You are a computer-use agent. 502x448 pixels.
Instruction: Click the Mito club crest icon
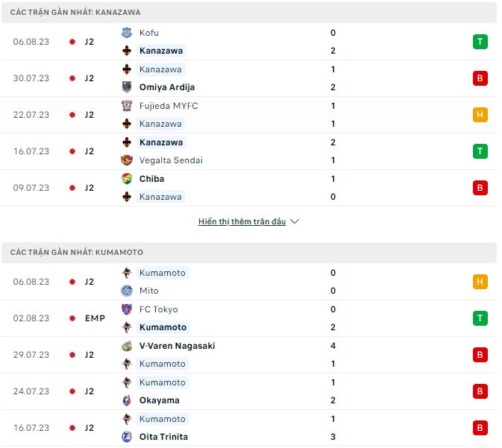point(127,291)
